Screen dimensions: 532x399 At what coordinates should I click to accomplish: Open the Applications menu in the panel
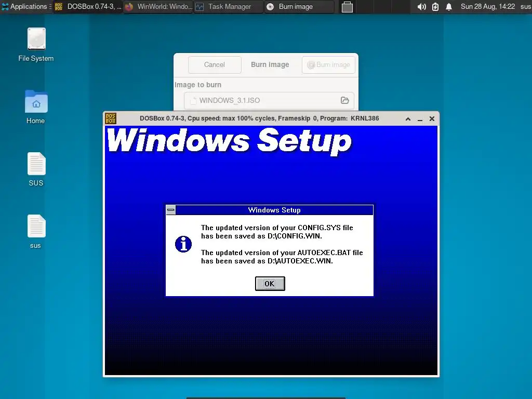point(26,6)
